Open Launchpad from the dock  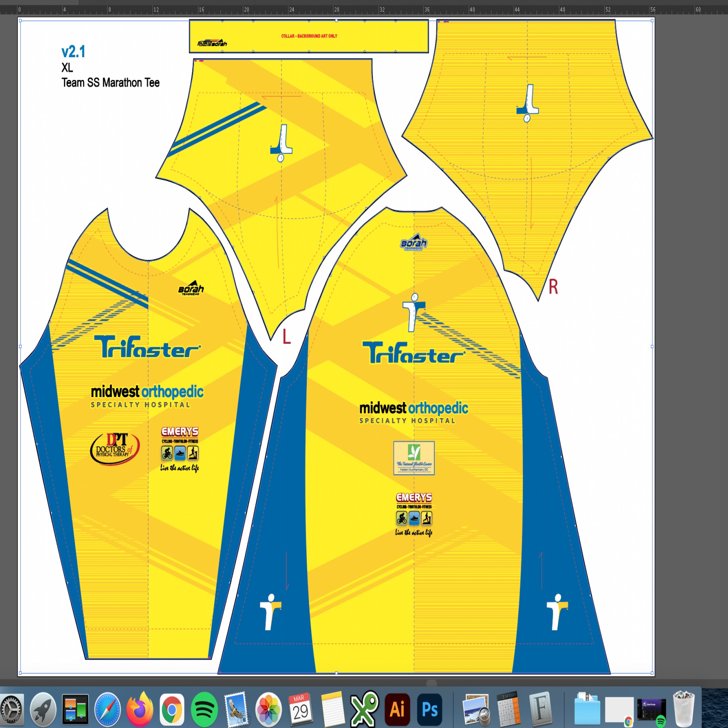pos(43,709)
